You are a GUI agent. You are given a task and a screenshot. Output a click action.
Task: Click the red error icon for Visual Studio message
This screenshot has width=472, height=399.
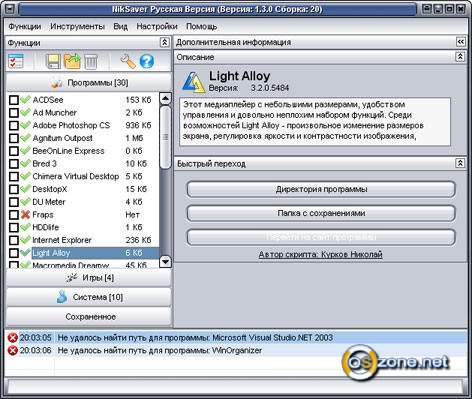tap(13, 338)
